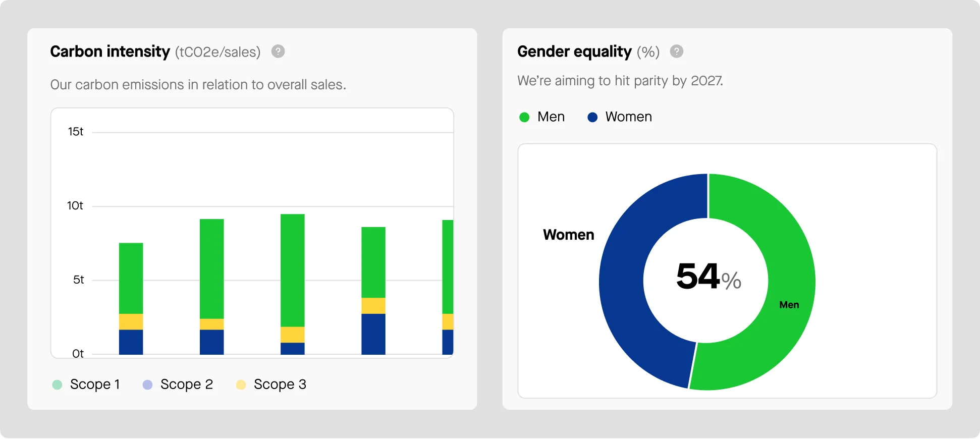Toggle the Scope 1 legend item

(86, 385)
